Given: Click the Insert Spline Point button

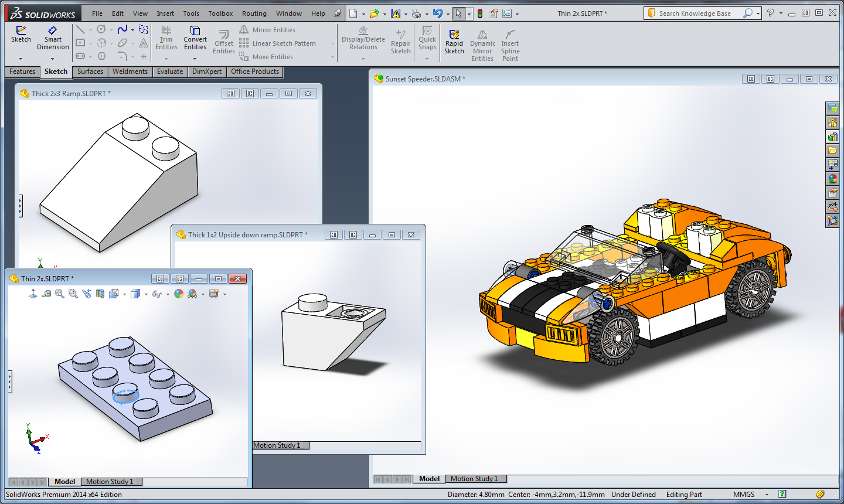Looking at the screenshot, I should pyautogui.click(x=510, y=45).
